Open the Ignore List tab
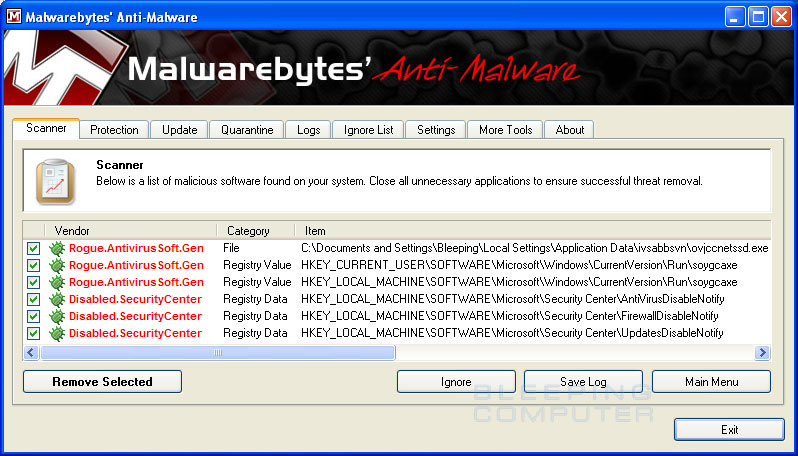Image resolution: width=798 pixels, height=456 pixels. (x=368, y=130)
